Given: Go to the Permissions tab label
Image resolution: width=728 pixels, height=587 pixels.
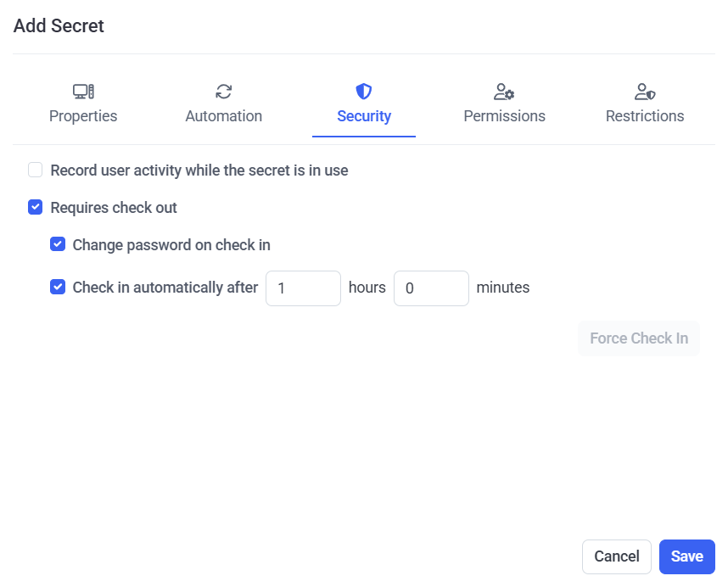Looking at the screenshot, I should point(504,116).
